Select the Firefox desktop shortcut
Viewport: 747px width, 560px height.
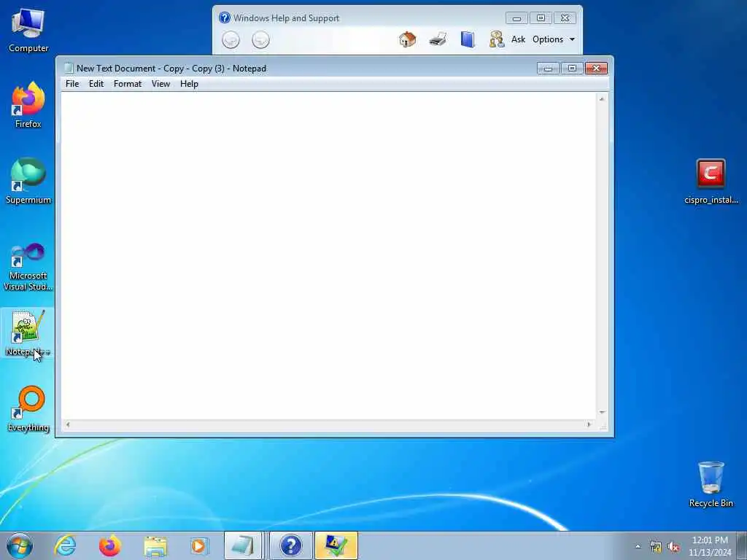point(28,105)
